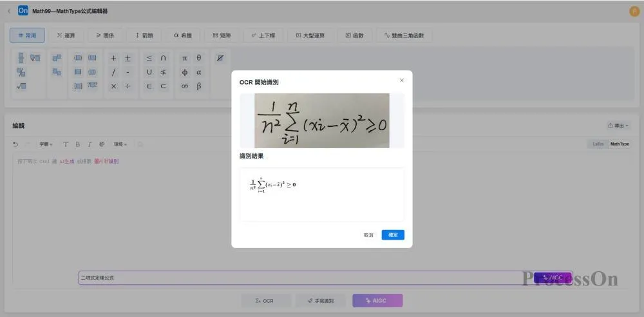Cancel the OCR dialog with 取消
This screenshot has height=317, width=644.
368,235
